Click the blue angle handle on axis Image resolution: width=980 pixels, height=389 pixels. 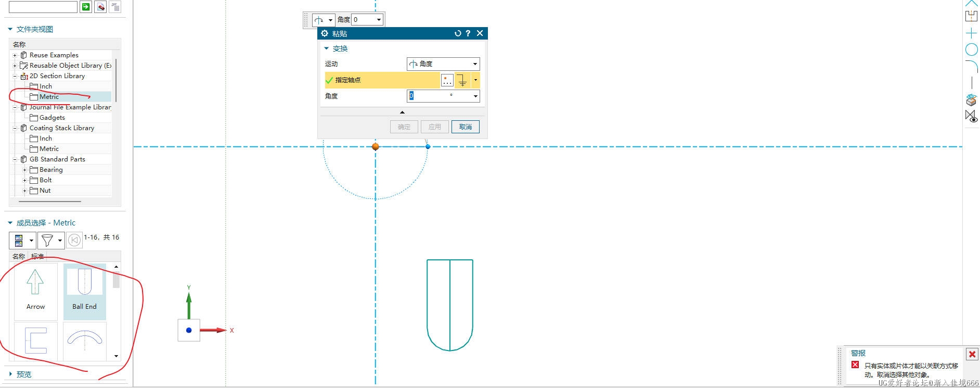428,147
